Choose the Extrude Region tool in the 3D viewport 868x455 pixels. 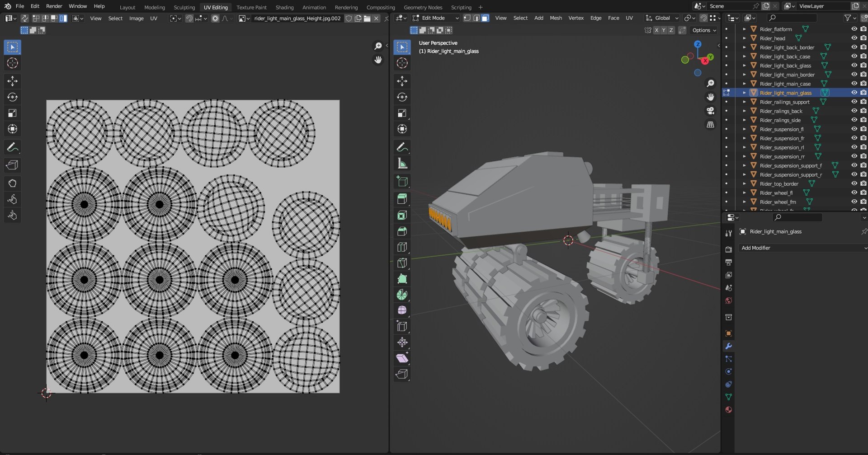click(402, 199)
